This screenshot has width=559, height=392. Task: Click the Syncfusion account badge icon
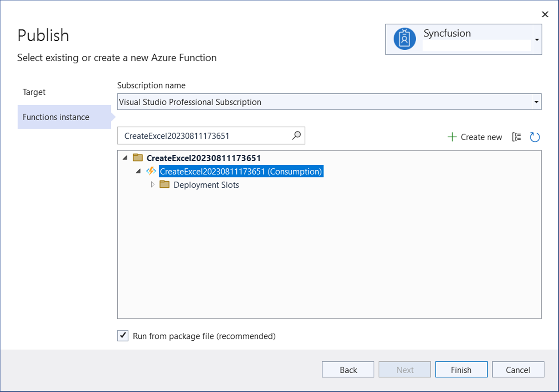tap(404, 39)
